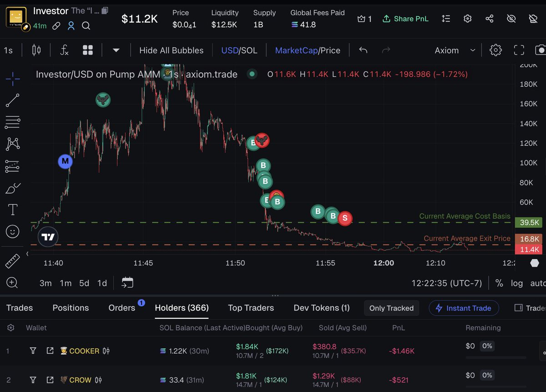Select the ruler measure tool
The image size is (546, 392).
click(13, 261)
